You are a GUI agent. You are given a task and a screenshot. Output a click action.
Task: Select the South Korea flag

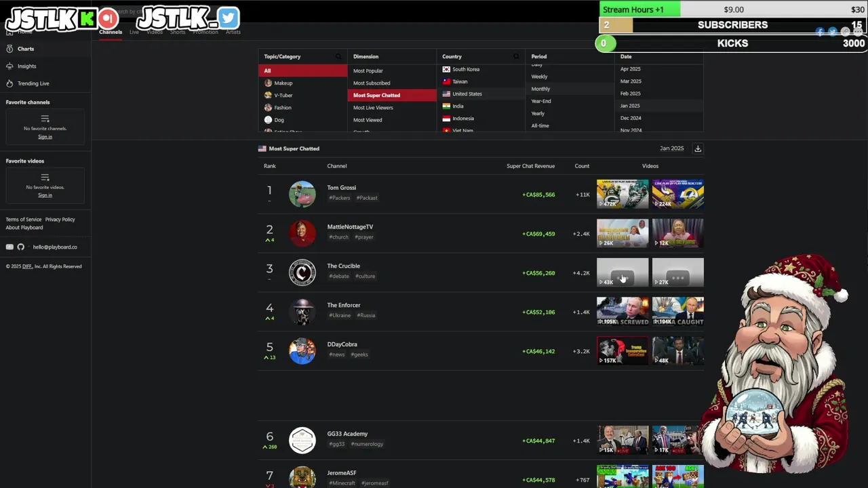point(446,69)
